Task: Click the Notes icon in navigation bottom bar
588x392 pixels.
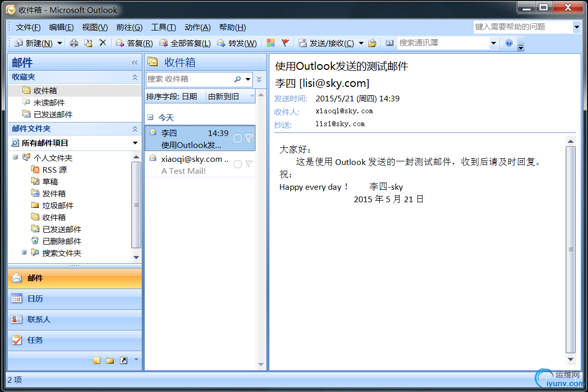Action: pyautogui.click(x=97, y=360)
